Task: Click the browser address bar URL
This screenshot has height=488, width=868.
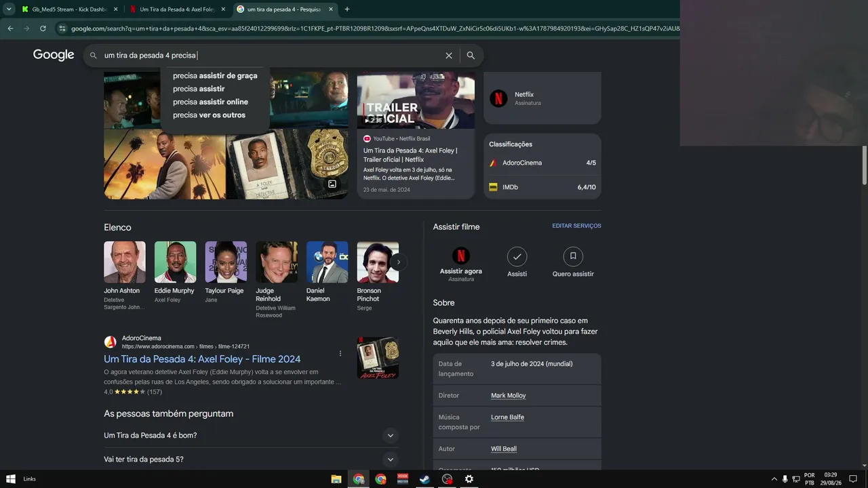Action: 374,28
